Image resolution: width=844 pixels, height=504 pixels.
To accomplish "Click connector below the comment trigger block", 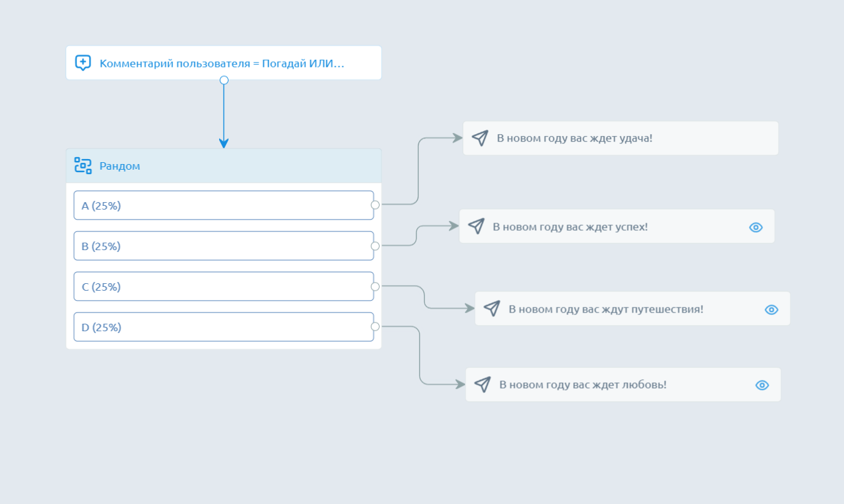I will [224, 80].
